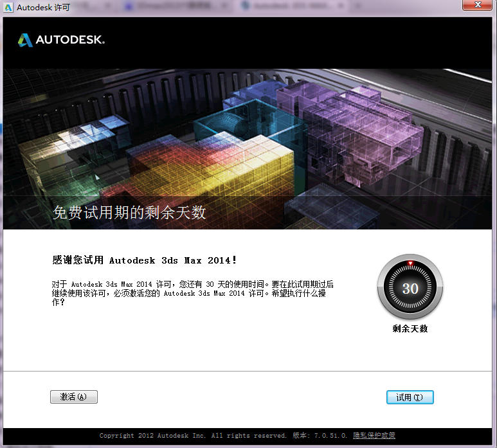Click the 30-day countdown dial
Image resolution: width=497 pixels, height=448 pixels.
pos(410,287)
